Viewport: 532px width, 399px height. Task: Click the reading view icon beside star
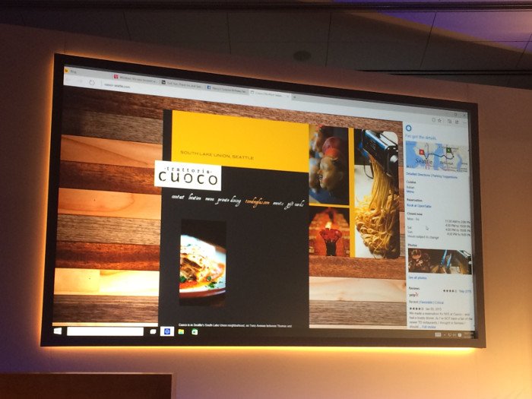pos(434,120)
